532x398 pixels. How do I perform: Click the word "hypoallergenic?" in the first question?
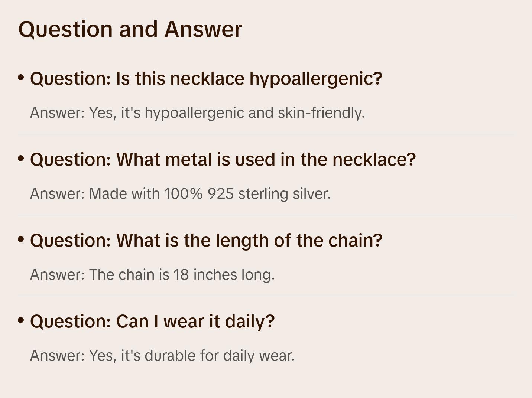pyautogui.click(x=315, y=79)
